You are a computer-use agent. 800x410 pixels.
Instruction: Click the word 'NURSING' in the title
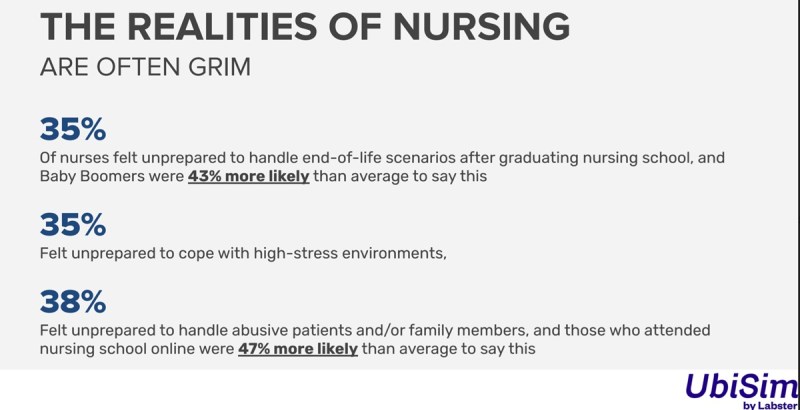tap(482, 26)
